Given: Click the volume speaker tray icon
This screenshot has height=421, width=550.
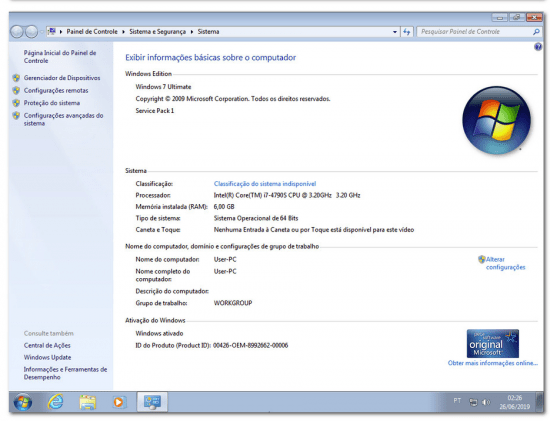Looking at the screenshot, I should point(486,402).
